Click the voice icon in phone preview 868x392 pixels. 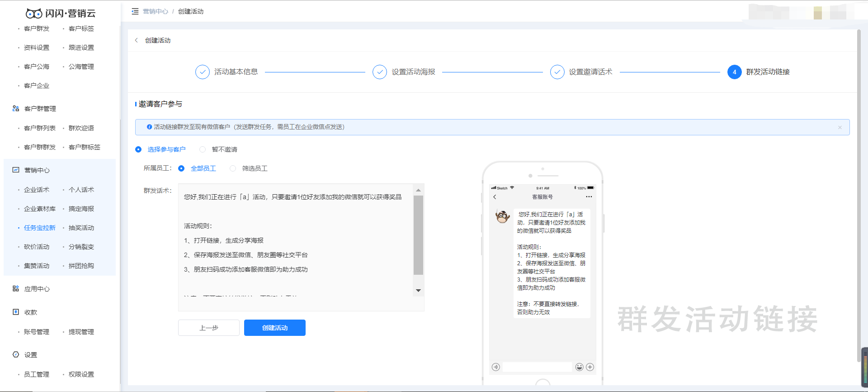coord(496,367)
